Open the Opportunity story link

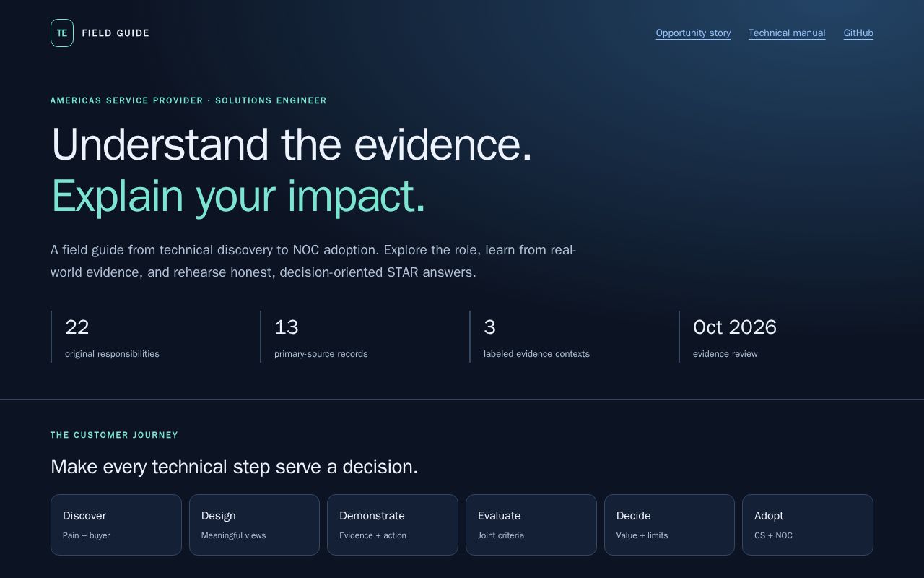click(x=693, y=33)
